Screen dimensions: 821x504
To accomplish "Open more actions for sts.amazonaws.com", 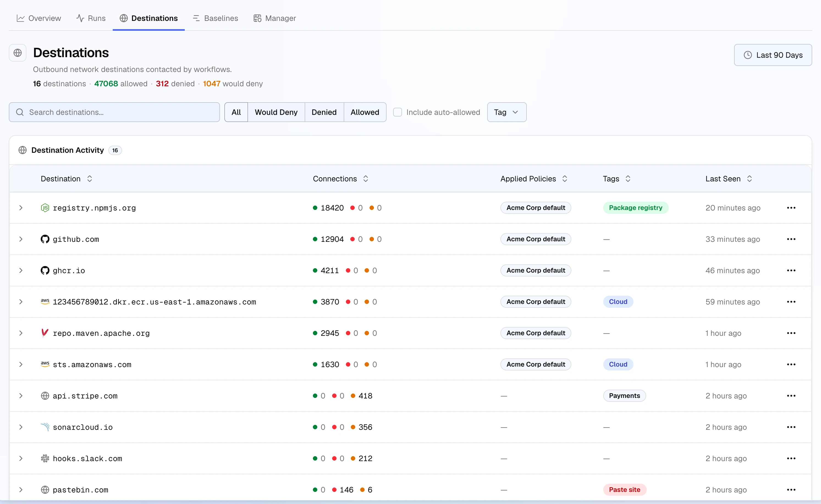I will click(791, 365).
